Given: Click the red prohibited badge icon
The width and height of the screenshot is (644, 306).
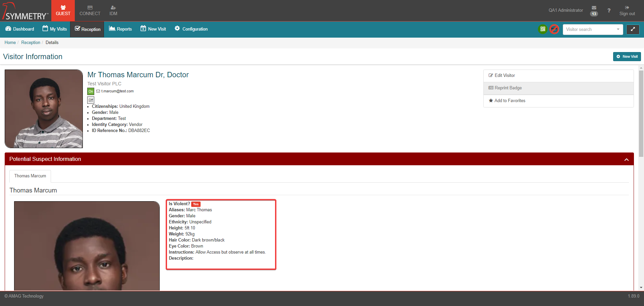Looking at the screenshot, I should tap(554, 29).
